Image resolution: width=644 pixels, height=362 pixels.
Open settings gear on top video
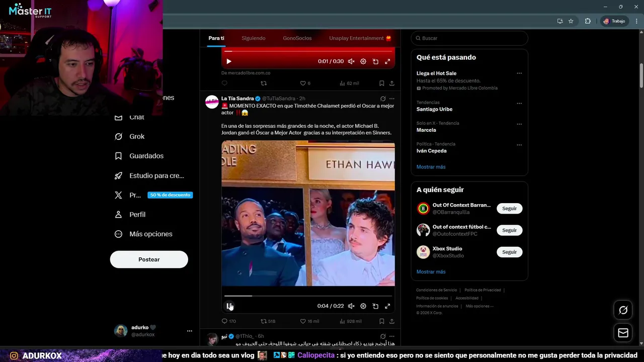363,61
